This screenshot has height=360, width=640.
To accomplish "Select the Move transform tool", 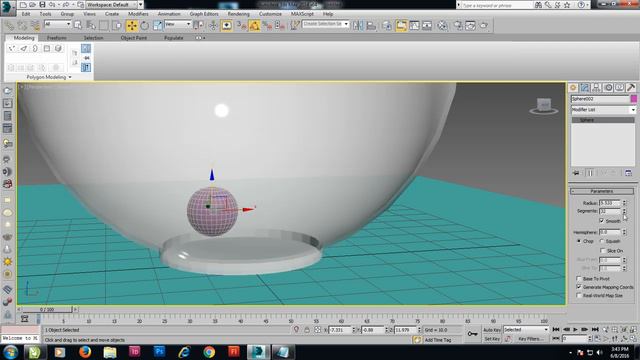I will (131, 26).
